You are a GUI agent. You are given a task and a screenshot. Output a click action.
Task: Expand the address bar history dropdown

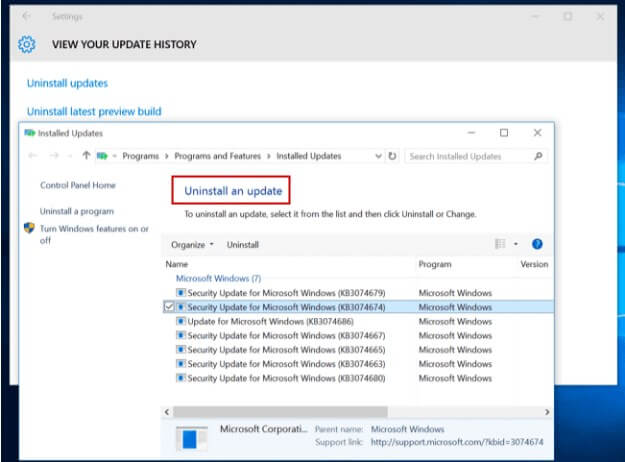pos(377,156)
